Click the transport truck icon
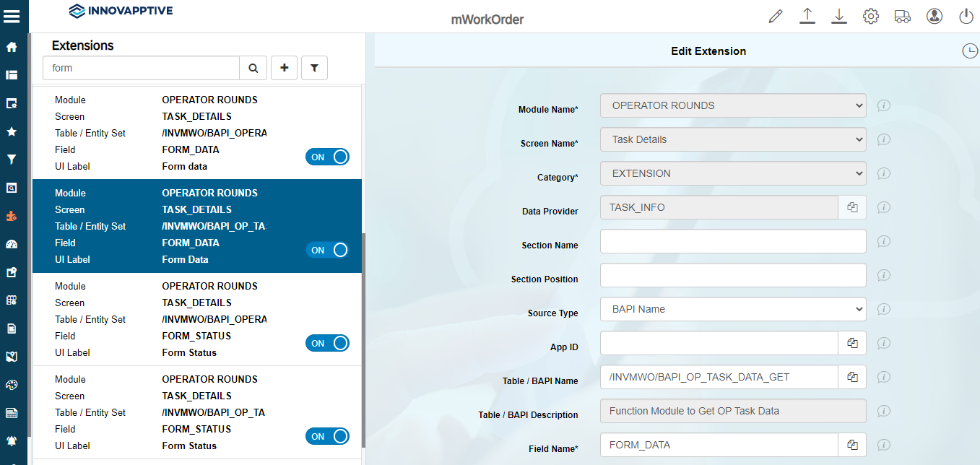The height and width of the screenshot is (465, 980). click(902, 16)
